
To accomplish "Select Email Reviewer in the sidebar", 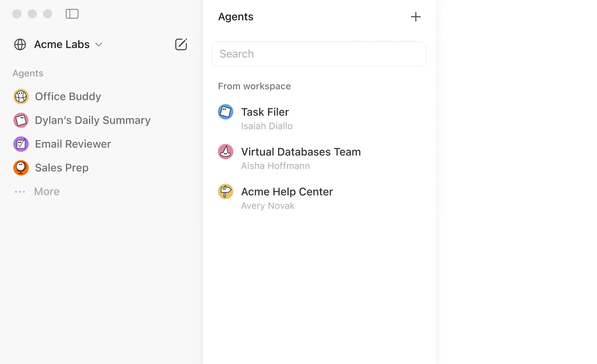I will pos(73,144).
